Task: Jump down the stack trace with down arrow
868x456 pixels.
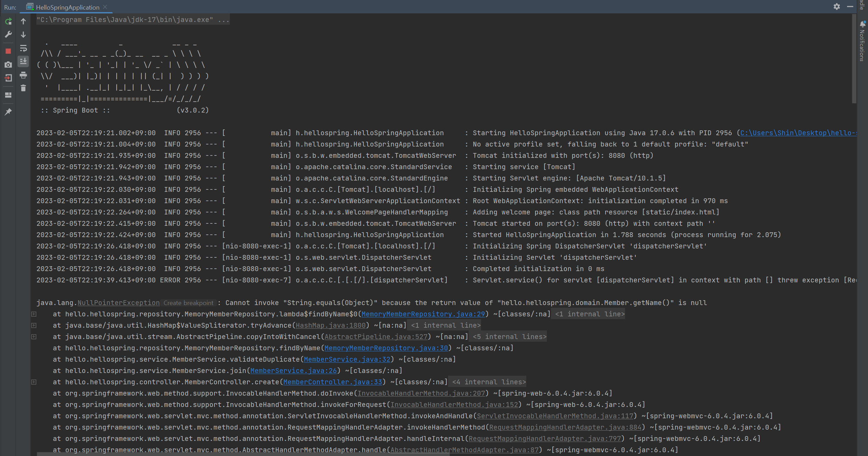Action: (23, 35)
